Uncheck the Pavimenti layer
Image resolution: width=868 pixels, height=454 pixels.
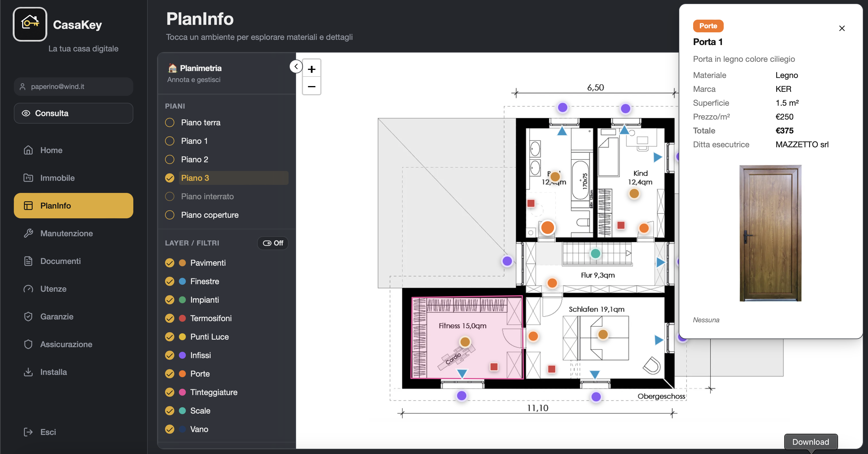[169, 263]
